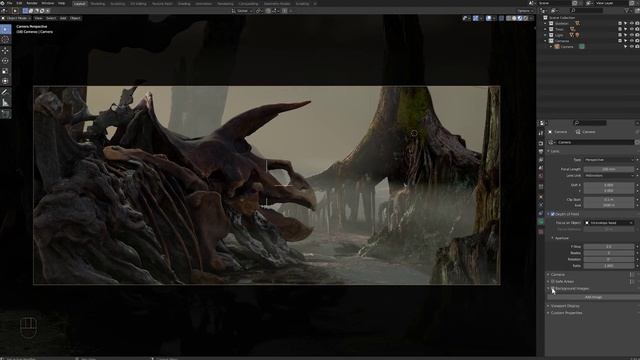Open the green Camera data properties tab
This screenshot has height=360, width=640.
click(541, 222)
